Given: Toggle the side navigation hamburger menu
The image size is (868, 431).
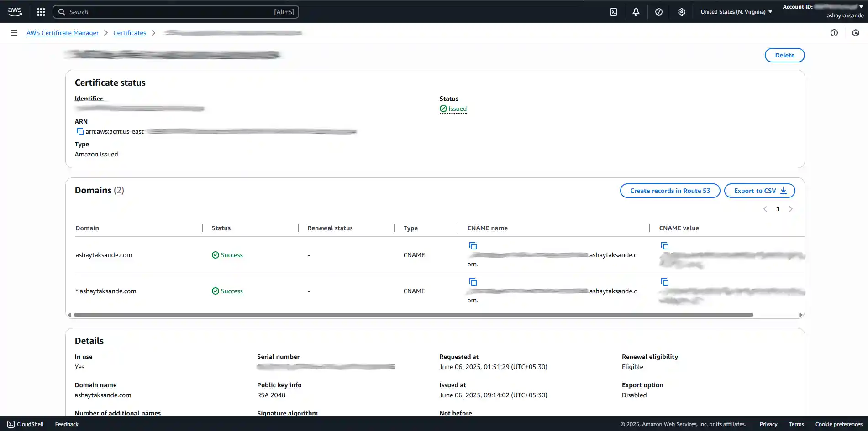Looking at the screenshot, I should click(14, 33).
